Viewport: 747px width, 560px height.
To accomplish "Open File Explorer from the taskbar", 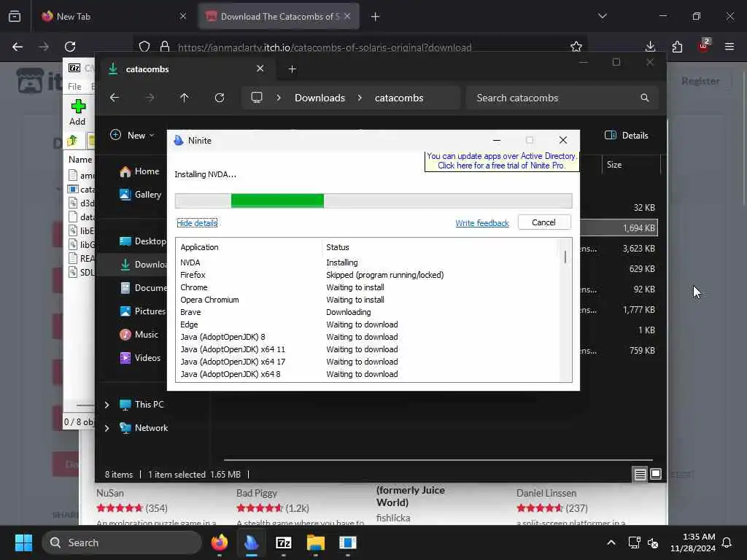I will [x=315, y=542].
